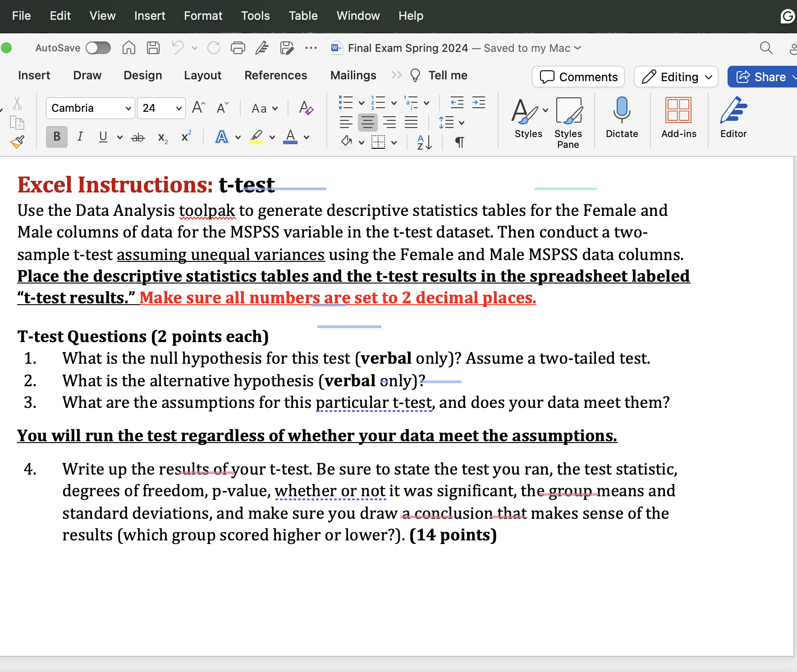Clear all formatting with the eraser icon
Screen dimensions: 797x672
pyautogui.click(x=306, y=108)
